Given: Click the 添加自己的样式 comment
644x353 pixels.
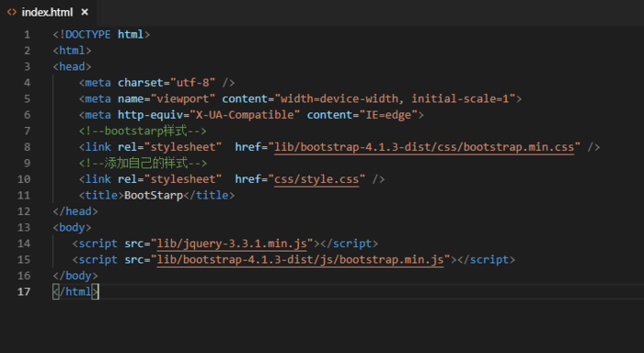Looking at the screenshot, I should 143,163.
